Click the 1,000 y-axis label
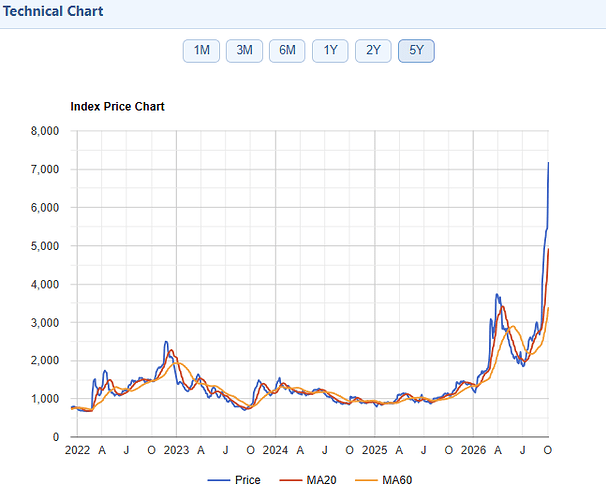Viewport: 606px width, 500px height. click(x=45, y=399)
